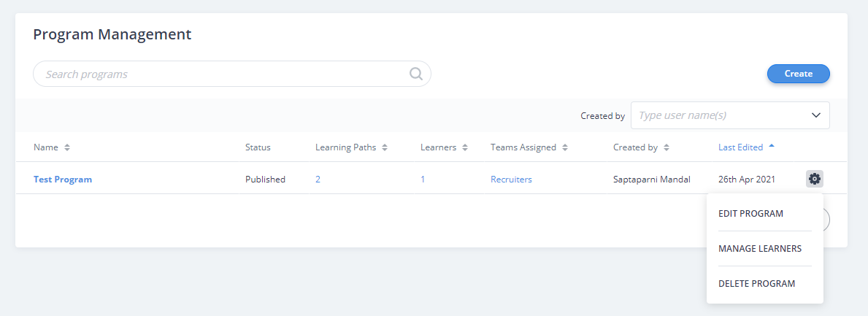View the 2 learning paths link
Screen dimensions: 868x316
pos(318,180)
